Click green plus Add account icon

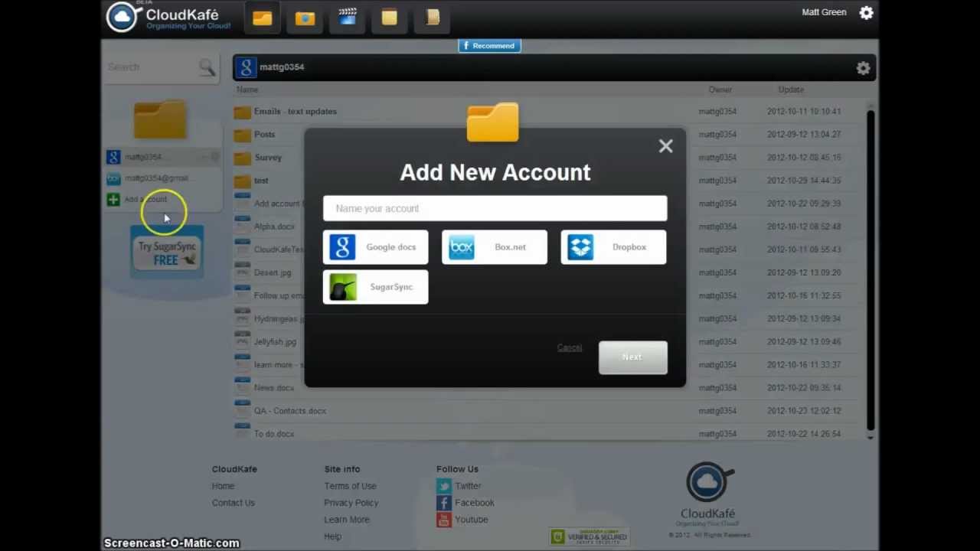(113, 200)
